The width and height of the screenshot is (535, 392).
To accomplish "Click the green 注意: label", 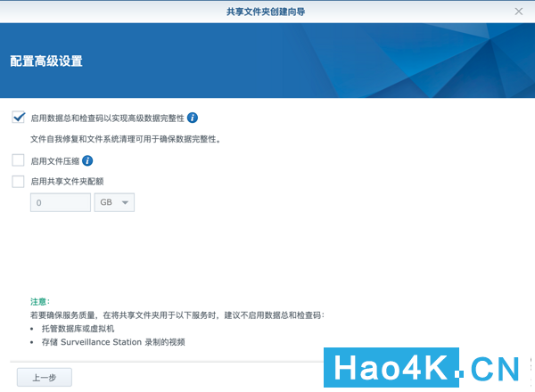I will (40, 302).
